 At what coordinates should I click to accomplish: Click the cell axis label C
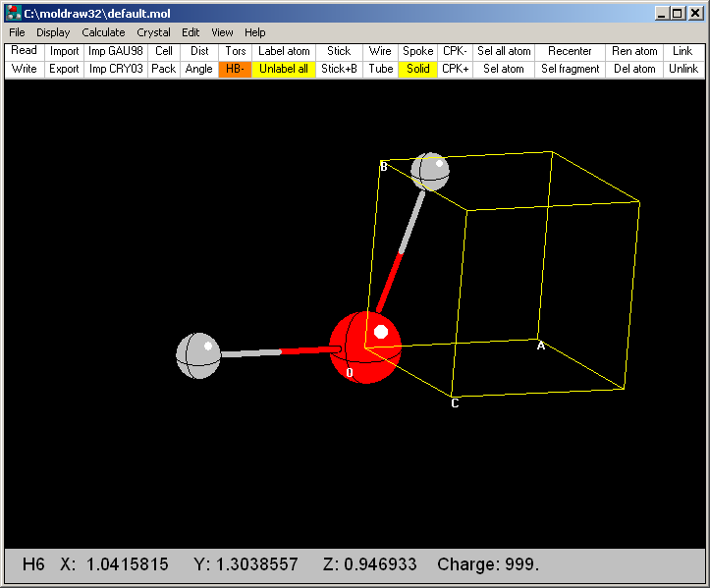pyautogui.click(x=455, y=402)
